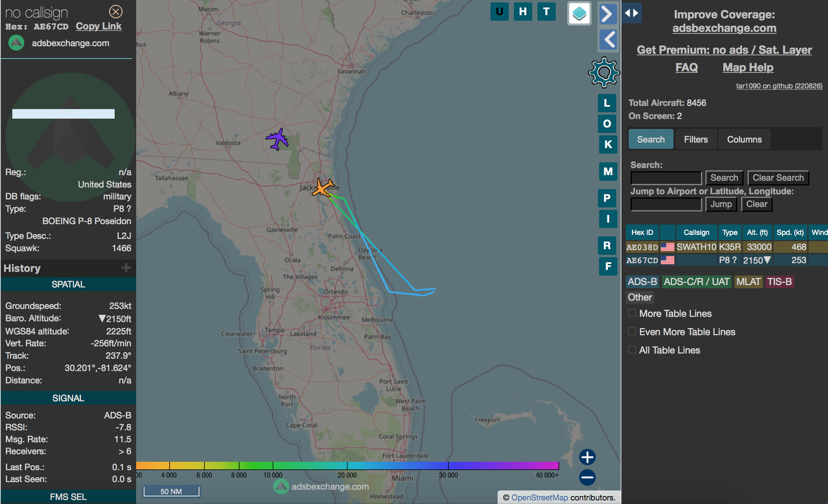
Task: Switch to the Filters tab
Action: (x=696, y=139)
